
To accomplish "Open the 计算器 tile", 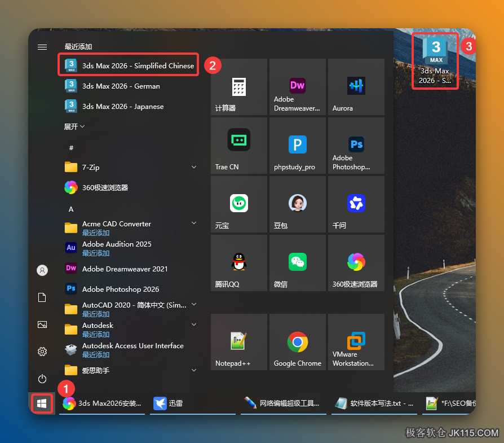I will [239, 87].
